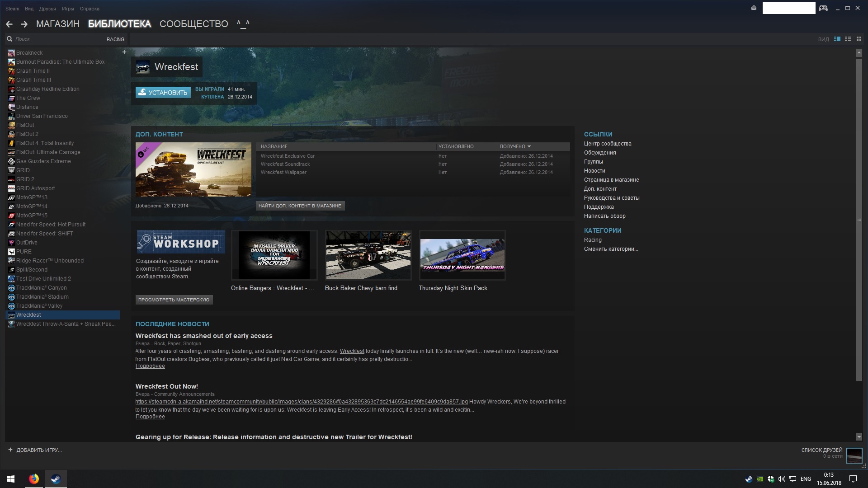Click the volume tray icon
The height and width of the screenshot is (488, 868).
tap(781, 479)
